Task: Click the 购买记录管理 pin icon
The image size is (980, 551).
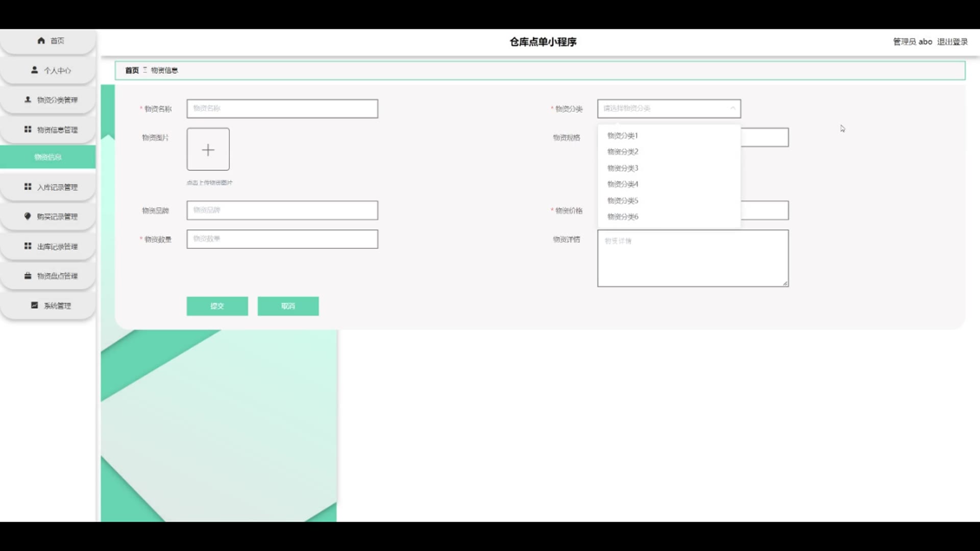Action: pyautogui.click(x=28, y=216)
